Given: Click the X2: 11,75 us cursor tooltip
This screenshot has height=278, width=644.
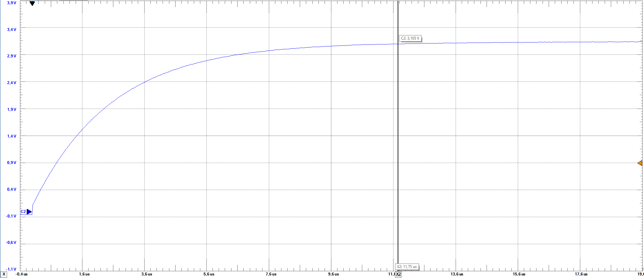Looking at the screenshot, I should click(x=407, y=267).
